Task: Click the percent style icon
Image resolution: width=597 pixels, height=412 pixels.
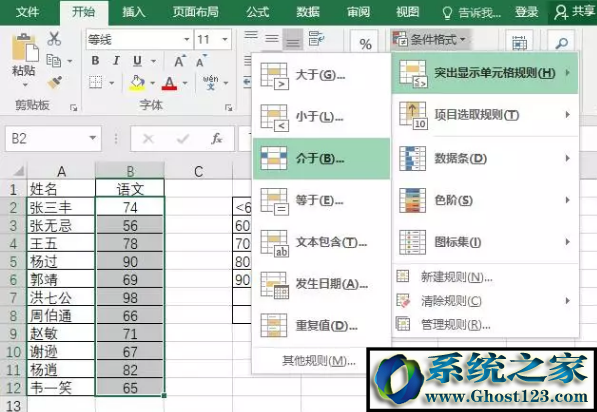Action: pos(366,44)
